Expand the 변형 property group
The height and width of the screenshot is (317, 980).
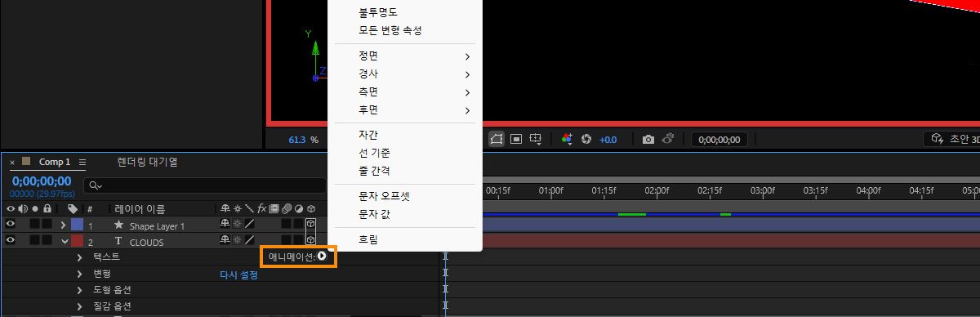[x=79, y=274]
